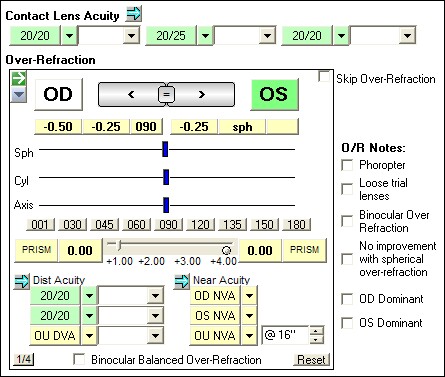Check No improvement with spherical over-refraction
The image size is (445, 377).
click(347, 259)
